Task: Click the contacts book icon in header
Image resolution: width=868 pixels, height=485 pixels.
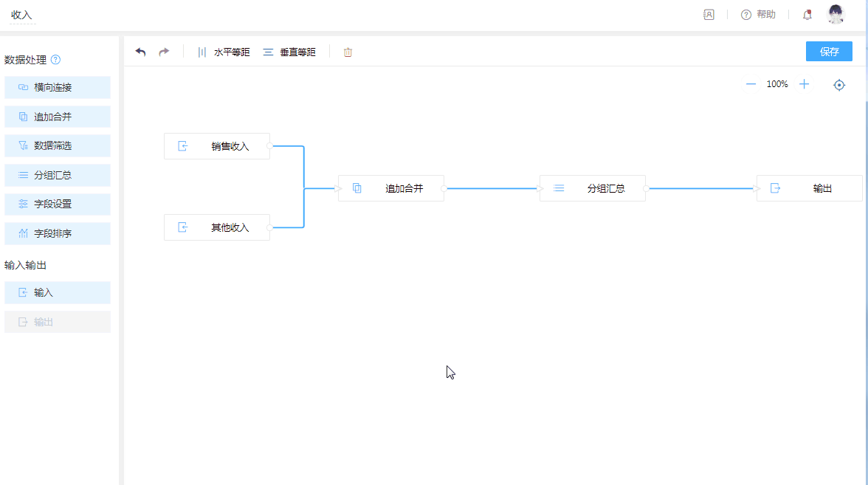Action: coord(709,15)
